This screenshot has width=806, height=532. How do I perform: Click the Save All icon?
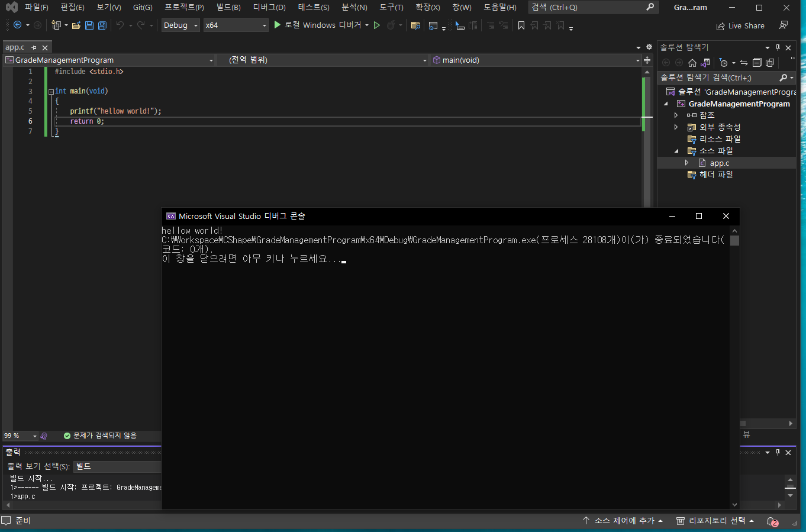click(x=102, y=25)
